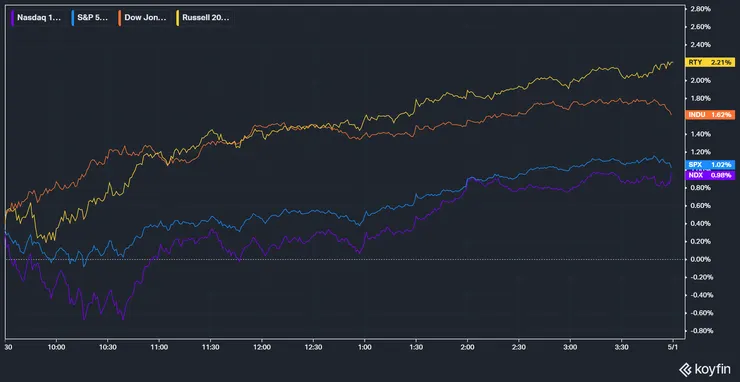Click the 12:30 time axis label
This screenshot has height=382, width=740.
[x=313, y=347]
